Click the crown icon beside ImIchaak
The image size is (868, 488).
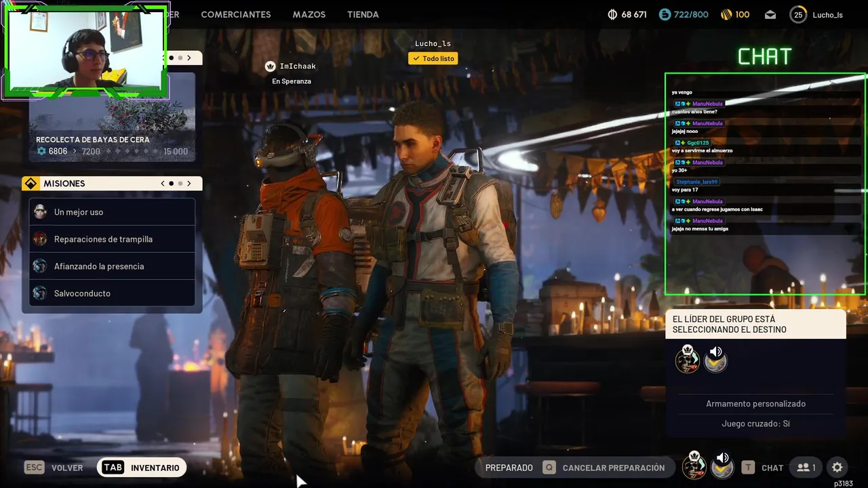(x=270, y=66)
